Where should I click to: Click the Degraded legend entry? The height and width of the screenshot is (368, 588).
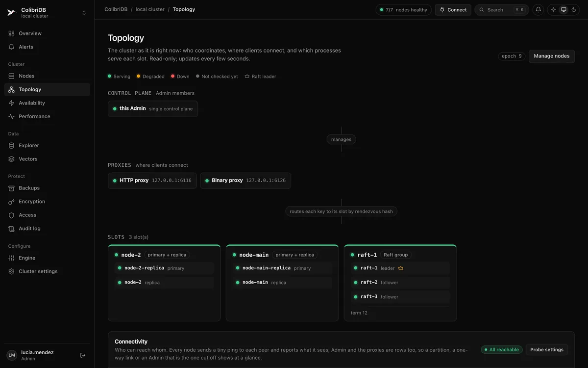point(150,77)
